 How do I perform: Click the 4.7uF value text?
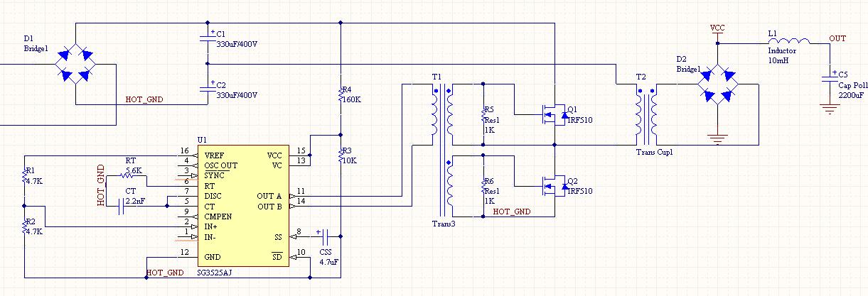click(328, 262)
